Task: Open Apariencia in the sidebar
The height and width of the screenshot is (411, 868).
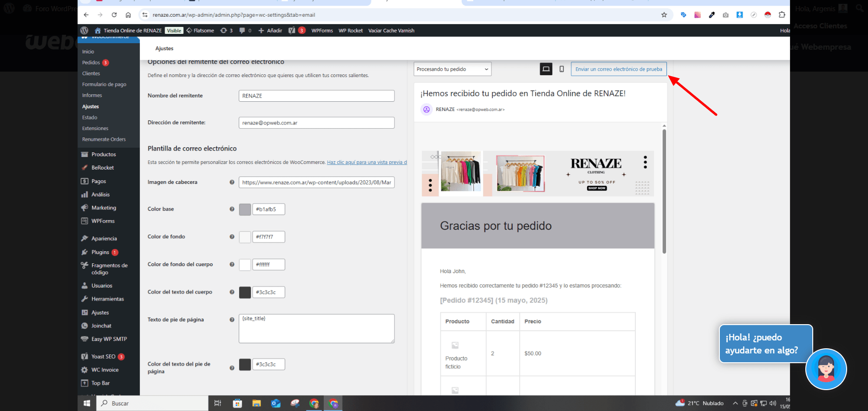Action: click(x=104, y=239)
